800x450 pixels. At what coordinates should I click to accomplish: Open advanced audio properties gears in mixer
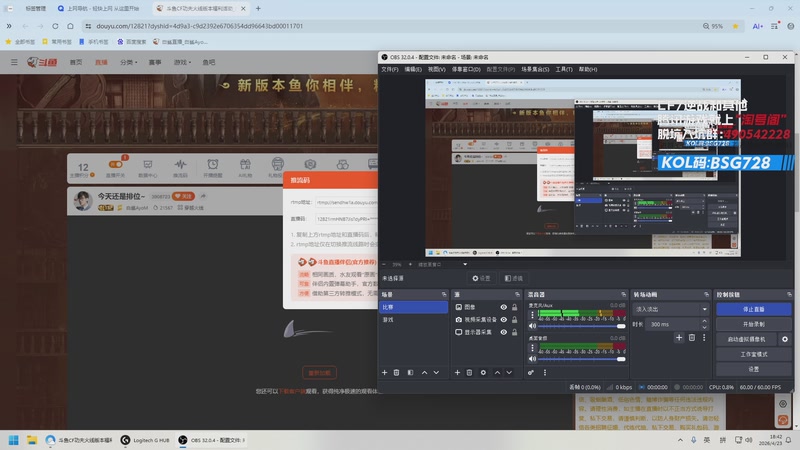[x=531, y=372]
